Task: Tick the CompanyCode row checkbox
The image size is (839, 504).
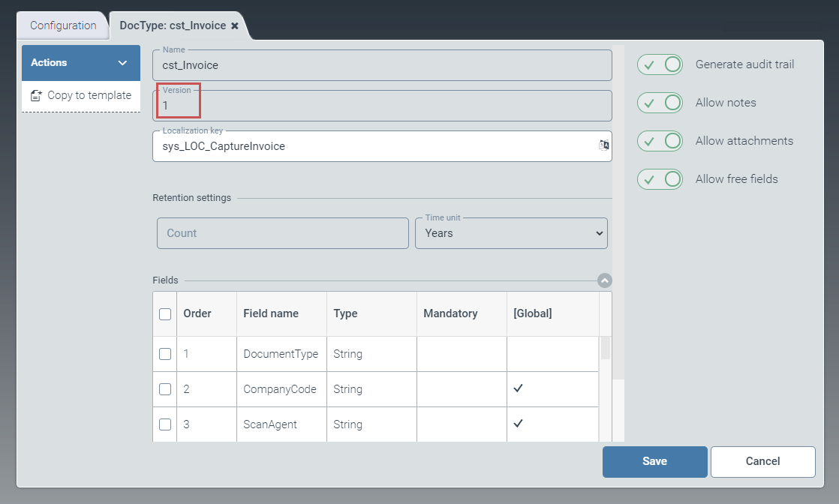Action: click(165, 389)
